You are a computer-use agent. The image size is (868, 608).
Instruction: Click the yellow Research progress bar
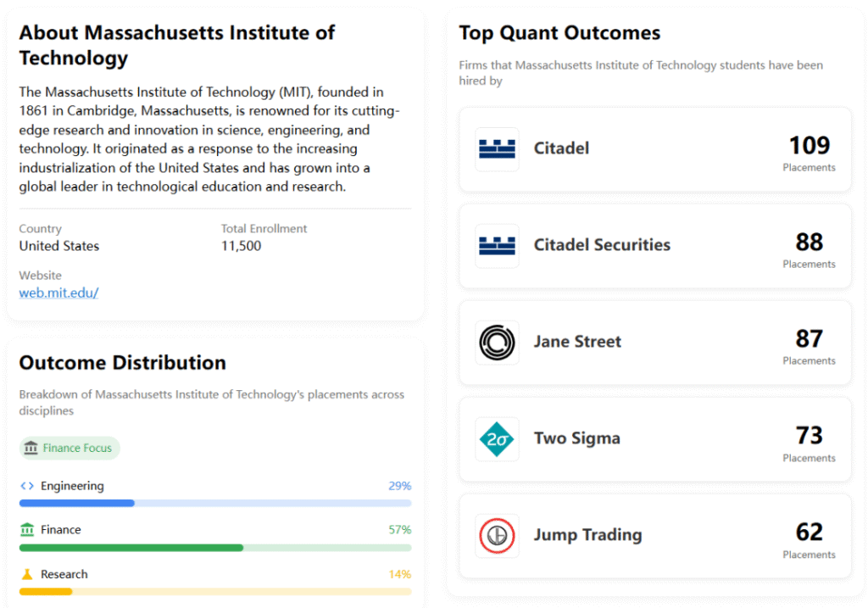coord(46,591)
